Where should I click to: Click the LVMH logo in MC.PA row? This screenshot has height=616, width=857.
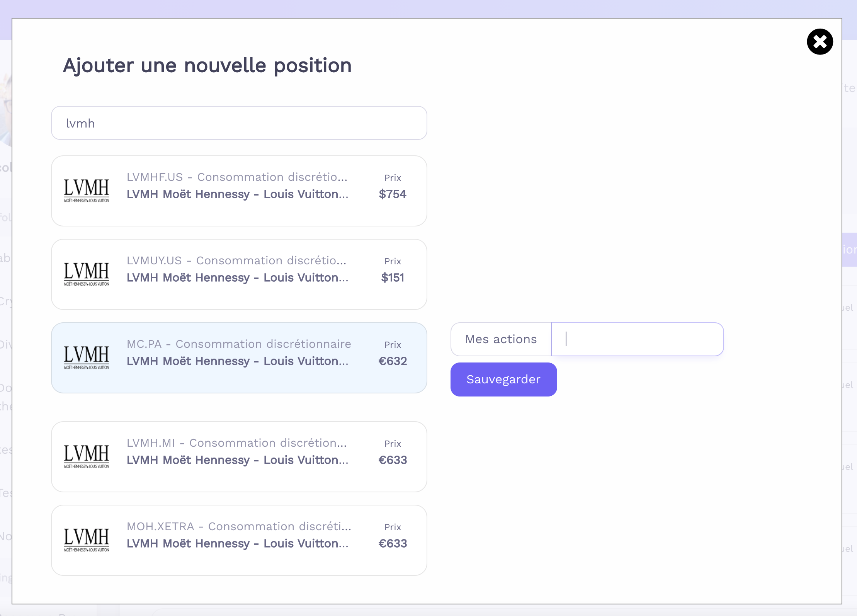(87, 357)
